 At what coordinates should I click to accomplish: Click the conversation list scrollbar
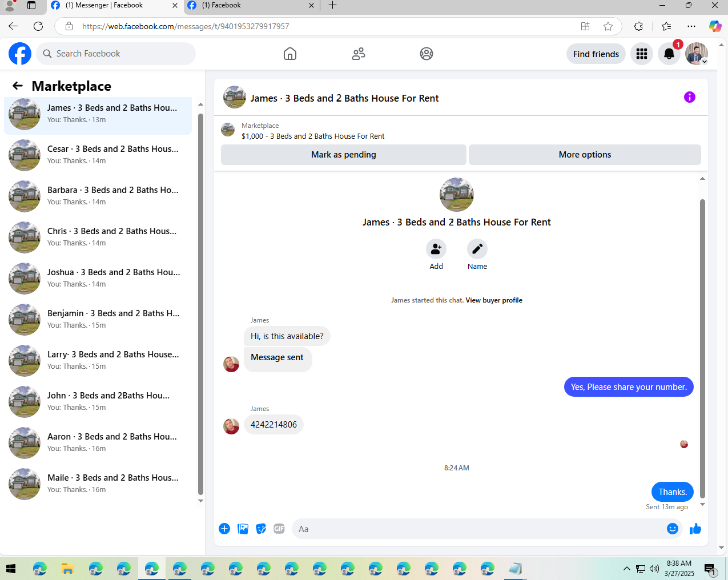point(200,304)
